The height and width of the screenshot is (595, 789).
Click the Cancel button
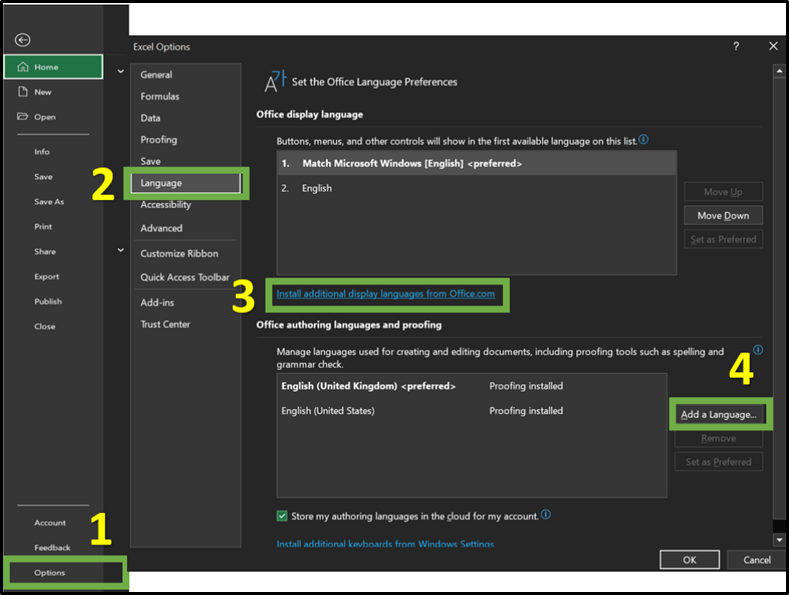point(757,560)
